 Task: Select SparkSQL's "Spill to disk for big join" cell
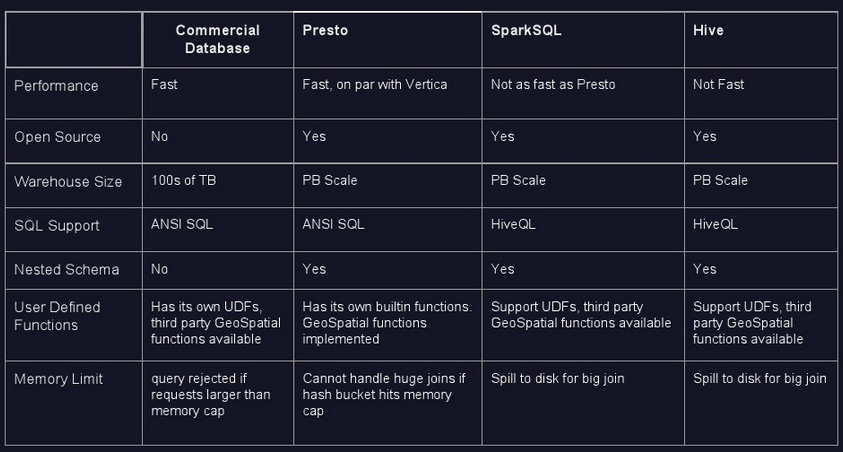tap(558, 379)
